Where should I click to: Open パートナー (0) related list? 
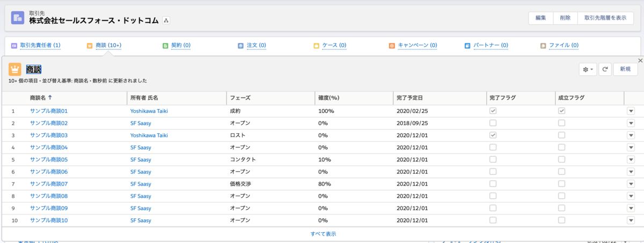pos(490,46)
